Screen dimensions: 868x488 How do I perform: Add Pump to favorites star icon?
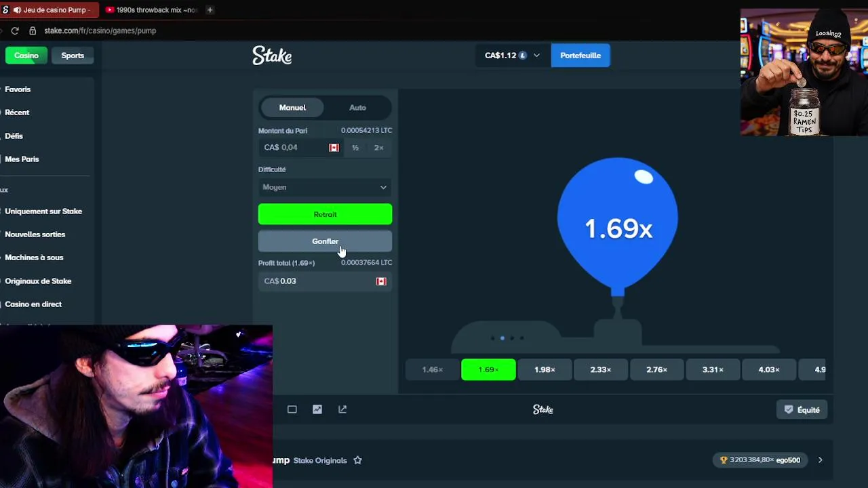357,460
